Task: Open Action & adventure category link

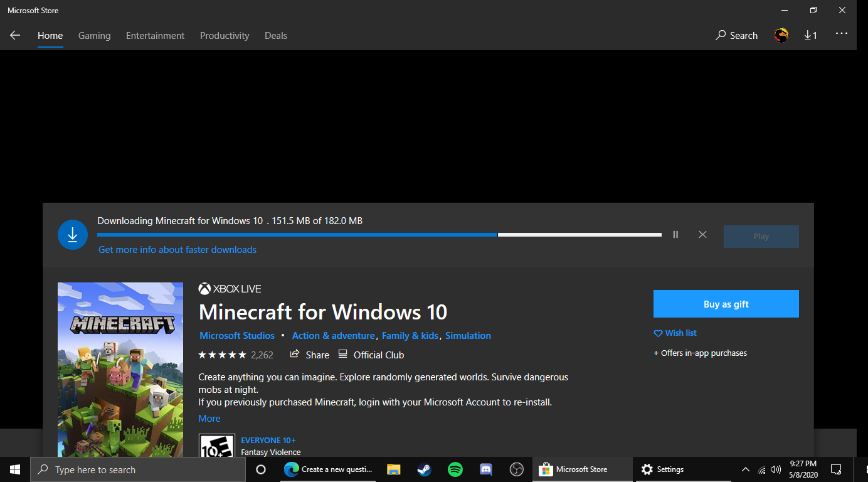Action: click(x=334, y=336)
